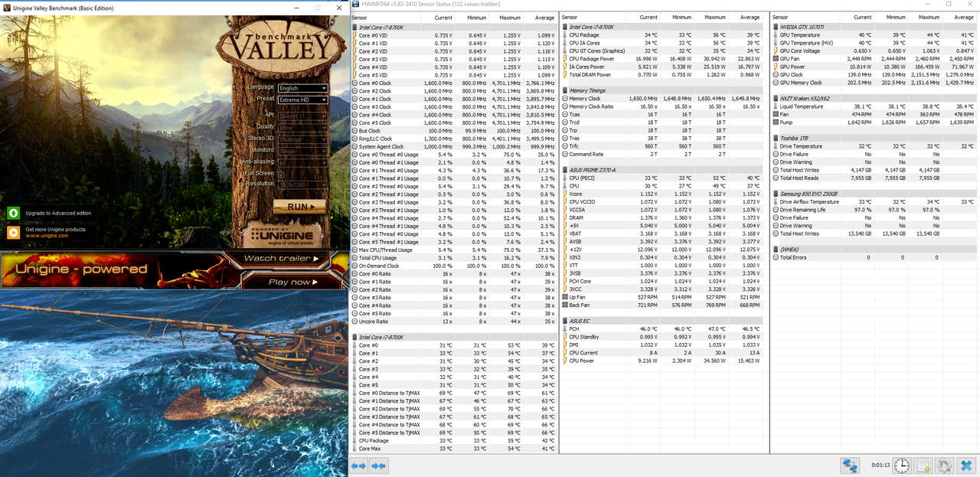This screenshot has width=980, height=477.
Task: Click the Watch trailer banner button
Action: (281, 259)
